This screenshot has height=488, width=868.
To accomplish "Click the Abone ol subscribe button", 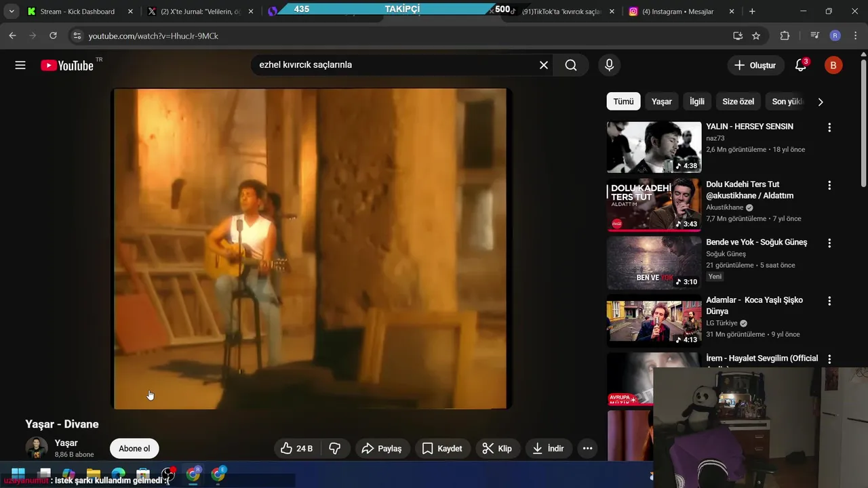I will tap(134, 449).
